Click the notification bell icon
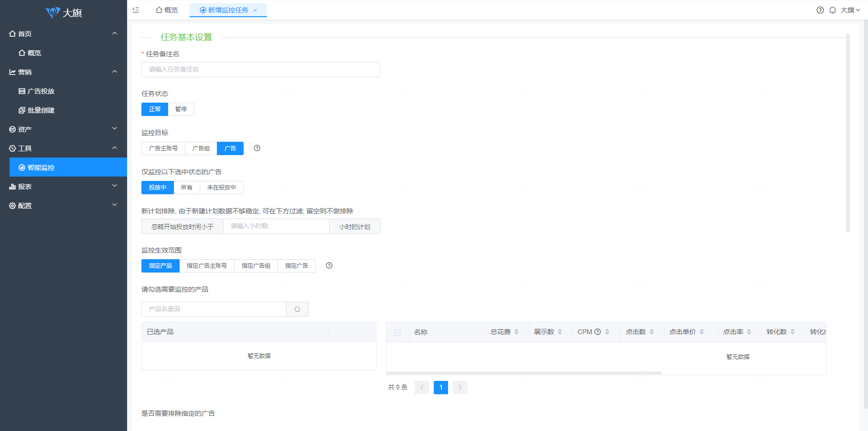868x431 pixels. (833, 10)
